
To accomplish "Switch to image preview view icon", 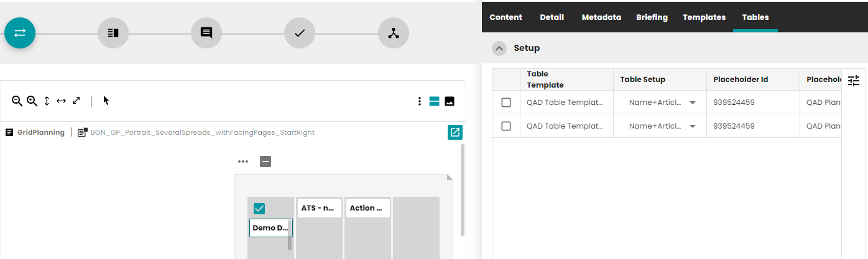I will coord(450,101).
